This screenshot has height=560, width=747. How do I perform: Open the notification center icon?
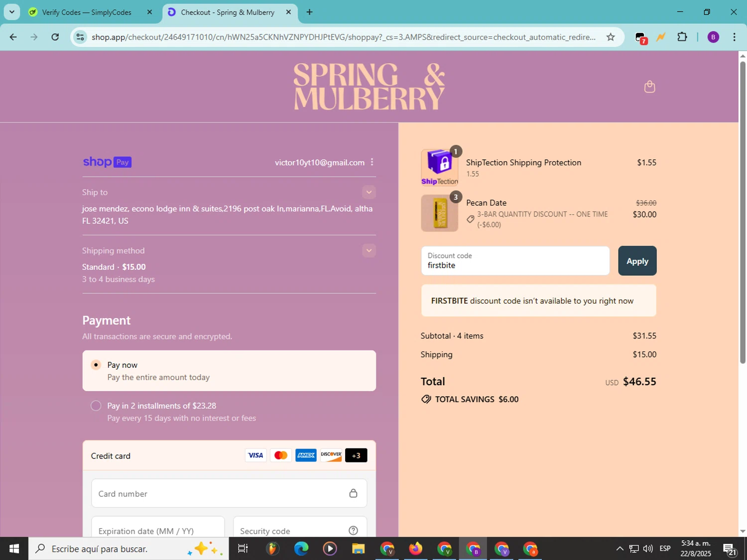pos(730,549)
